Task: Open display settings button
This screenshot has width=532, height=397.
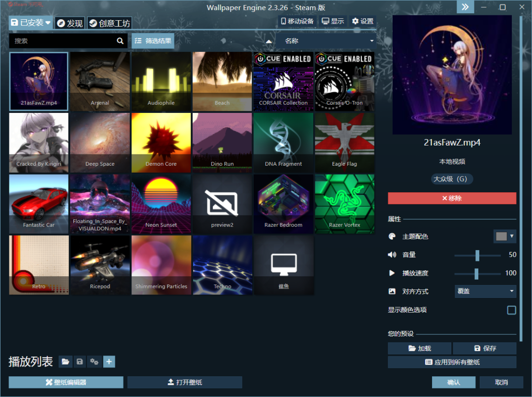Action: [x=333, y=21]
